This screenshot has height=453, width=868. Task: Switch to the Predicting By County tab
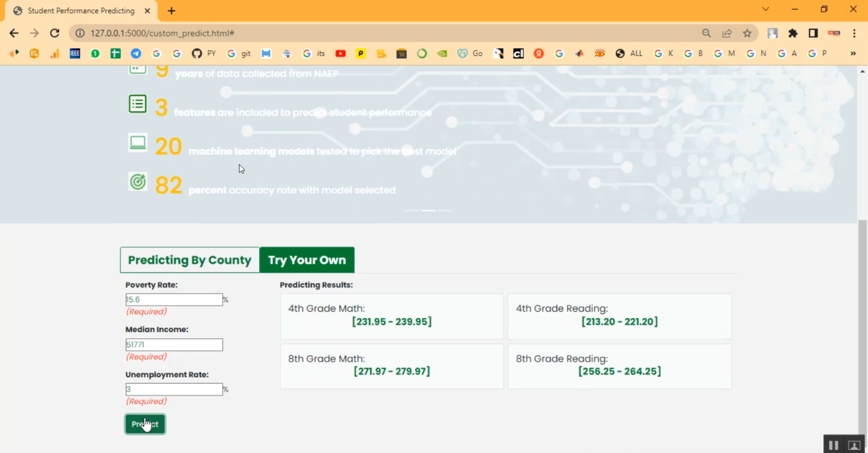coord(189,260)
